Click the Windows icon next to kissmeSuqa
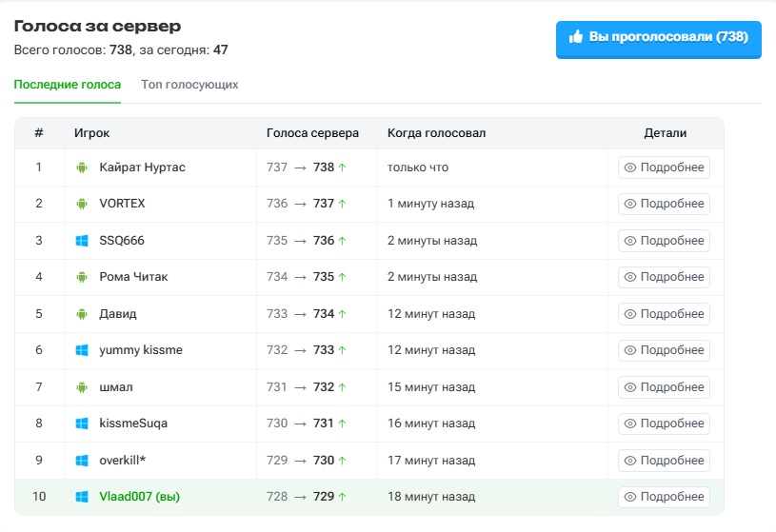The height and width of the screenshot is (532, 776). click(x=82, y=424)
